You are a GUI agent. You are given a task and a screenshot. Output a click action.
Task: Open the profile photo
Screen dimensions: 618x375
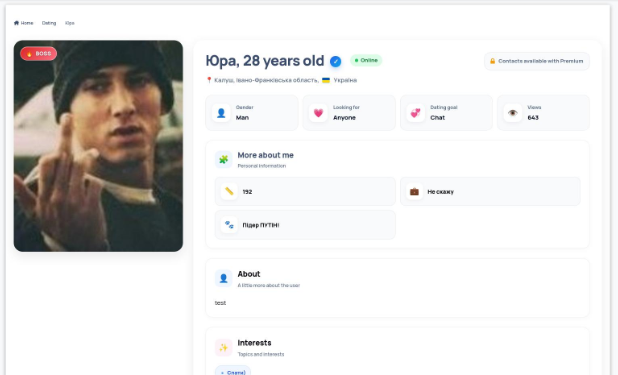click(x=98, y=146)
